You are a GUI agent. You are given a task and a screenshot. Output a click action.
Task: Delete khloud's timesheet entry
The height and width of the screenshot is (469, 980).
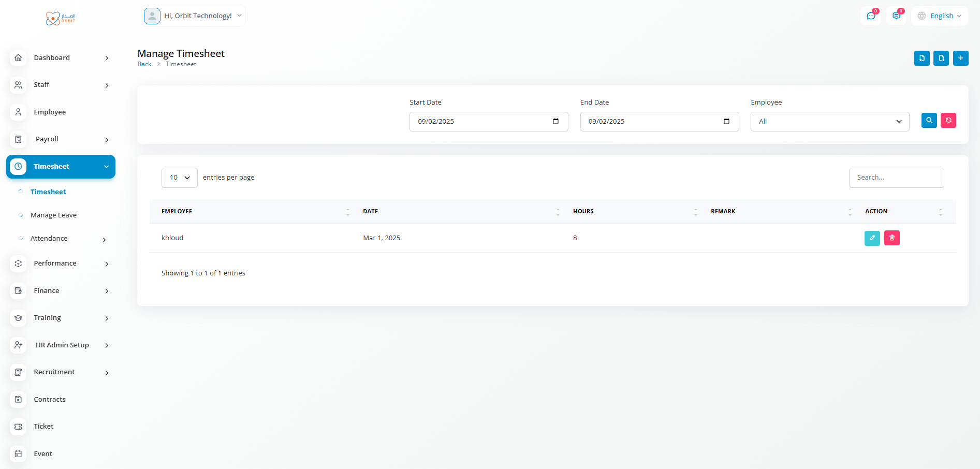click(x=891, y=238)
